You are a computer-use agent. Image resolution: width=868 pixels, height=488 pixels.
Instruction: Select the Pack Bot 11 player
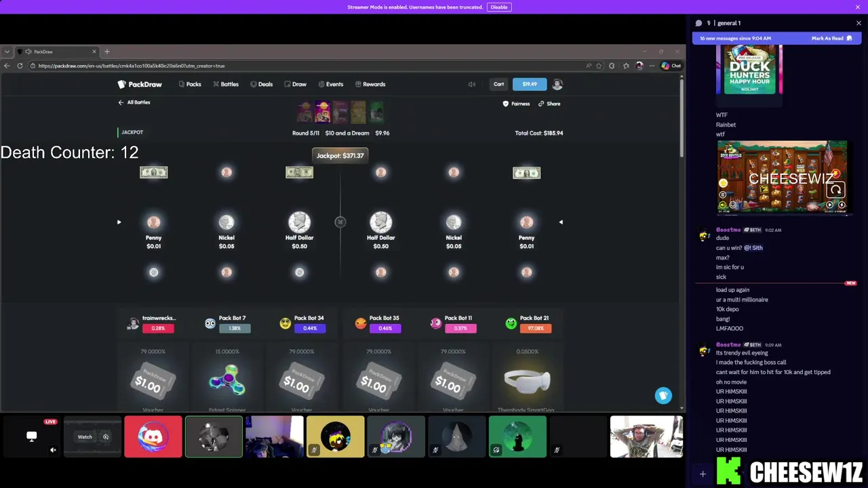(452, 323)
